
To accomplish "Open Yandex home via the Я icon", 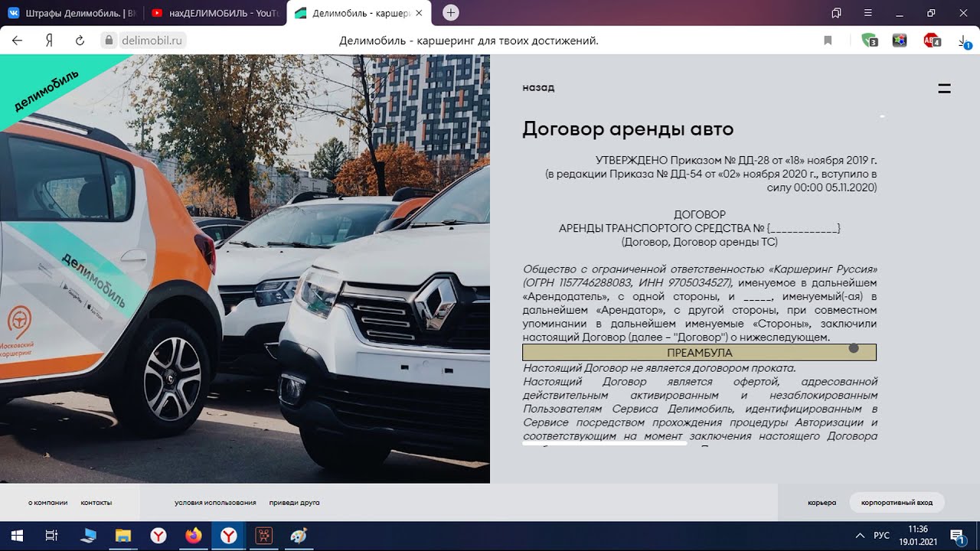I will point(49,41).
